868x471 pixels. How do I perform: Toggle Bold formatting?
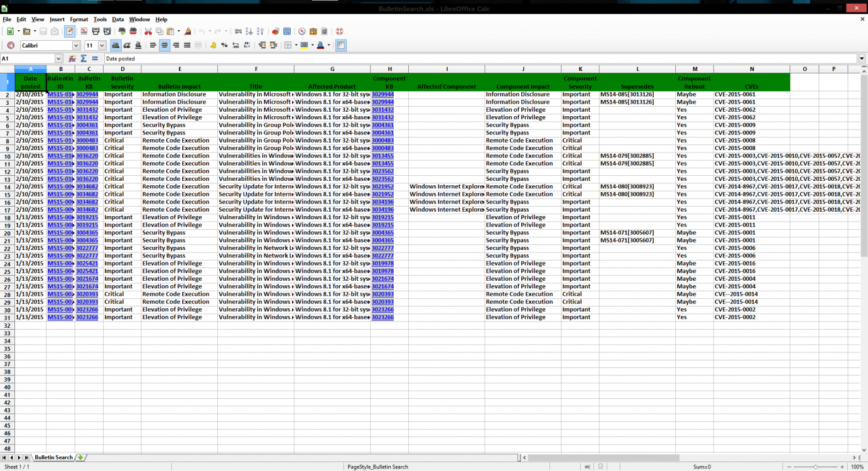pos(116,45)
